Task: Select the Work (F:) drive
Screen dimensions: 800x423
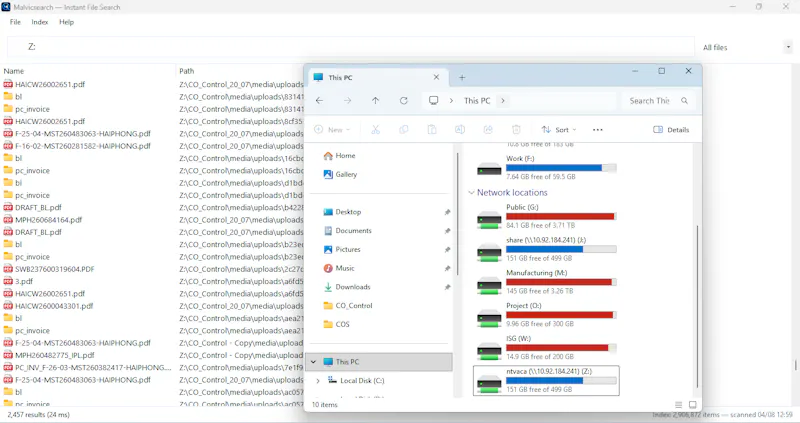Action: pos(546,167)
